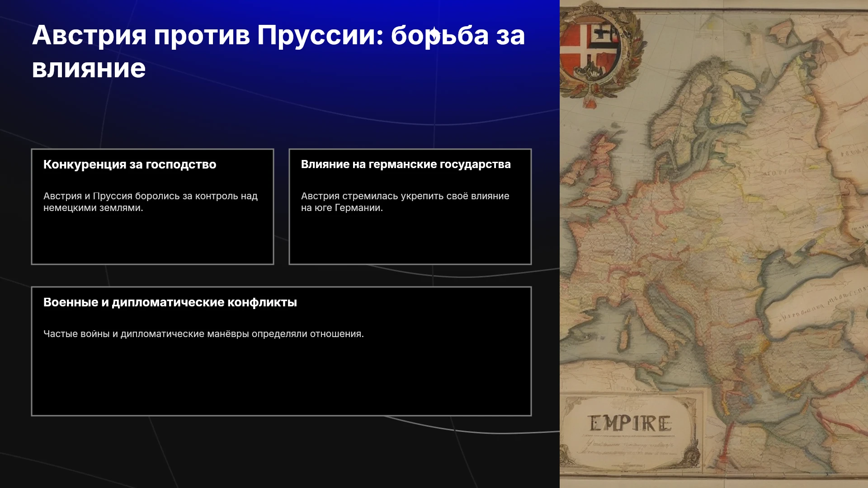Click text 'Частые войны и дипломатические манёвры'
The width and height of the screenshot is (868, 488).
(146, 334)
